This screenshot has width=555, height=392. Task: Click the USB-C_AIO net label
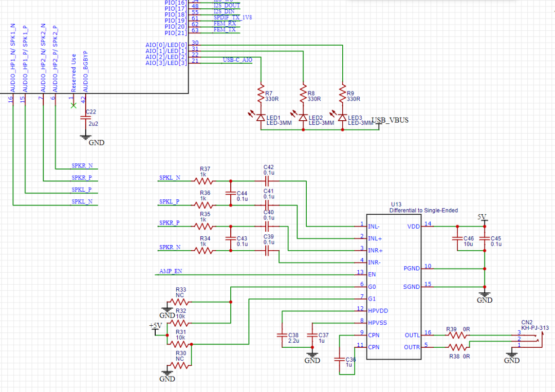click(237, 60)
